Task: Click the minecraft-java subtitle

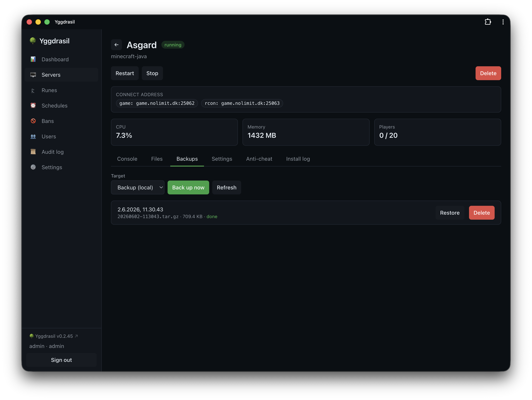Action: tap(129, 56)
